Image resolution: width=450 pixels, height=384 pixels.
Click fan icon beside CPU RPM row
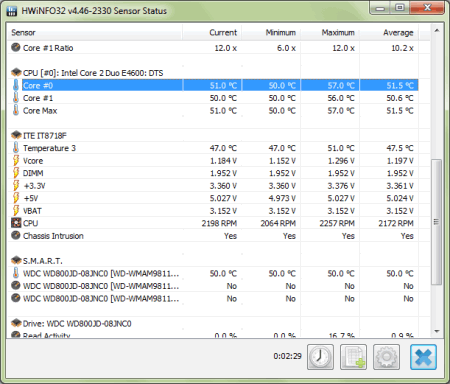click(16, 223)
